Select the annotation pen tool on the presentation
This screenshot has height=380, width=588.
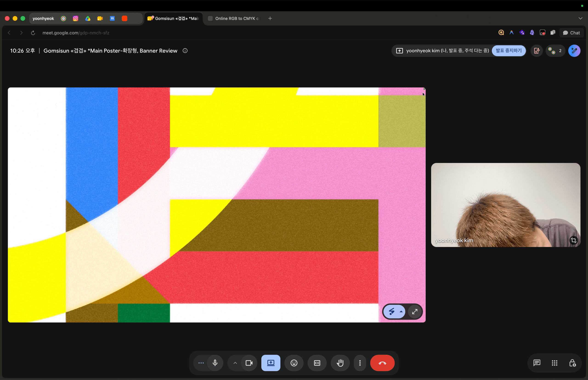(x=392, y=311)
